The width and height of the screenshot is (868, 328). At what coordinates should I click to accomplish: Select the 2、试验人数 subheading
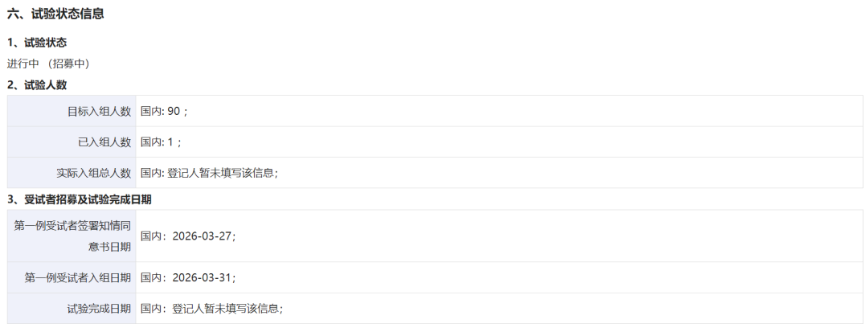coord(37,84)
